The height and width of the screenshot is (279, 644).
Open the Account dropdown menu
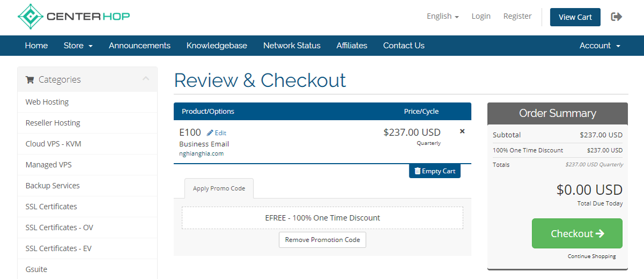tap(600, 46)
